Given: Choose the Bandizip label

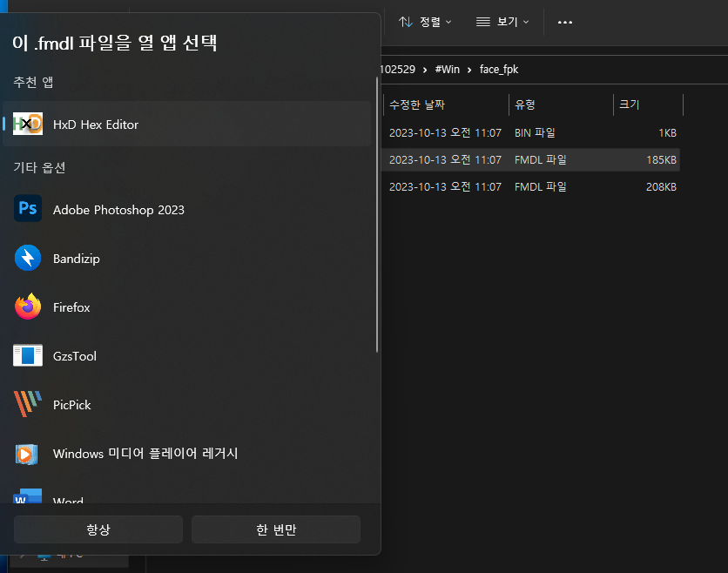Looking at the screenshot, I should (77, 259).
